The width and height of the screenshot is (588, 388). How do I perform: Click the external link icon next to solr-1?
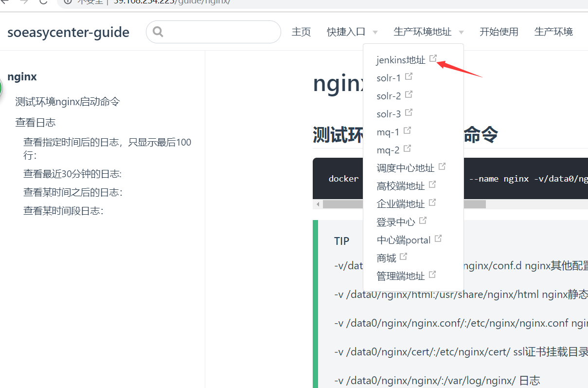pyautogui.click(x=409, y=76)
